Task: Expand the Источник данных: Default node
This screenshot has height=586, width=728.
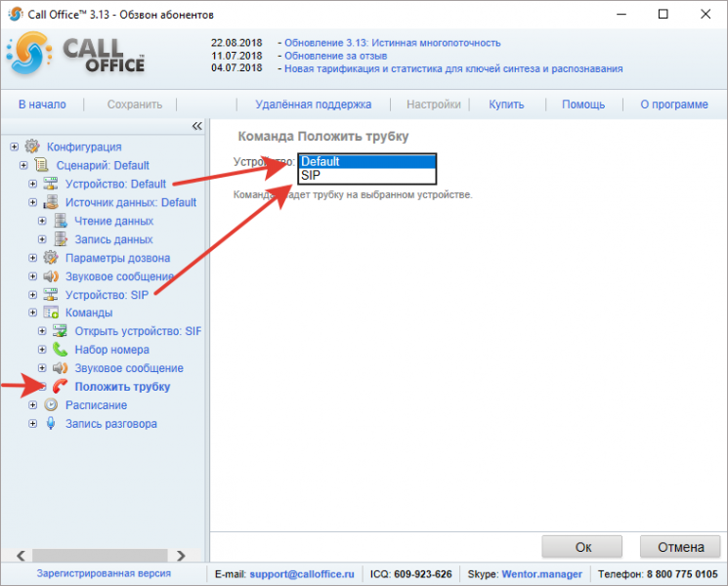Action: point(33,202)
